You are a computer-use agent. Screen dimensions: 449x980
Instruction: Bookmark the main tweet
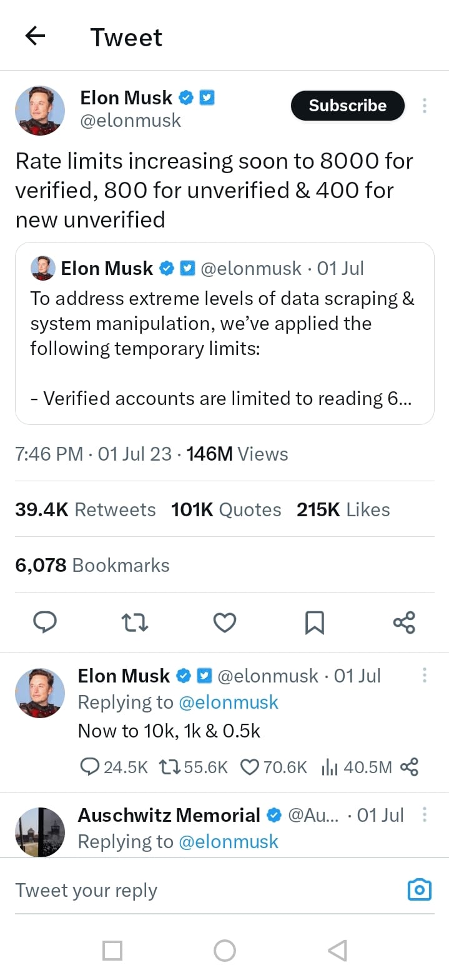[314, 622]
